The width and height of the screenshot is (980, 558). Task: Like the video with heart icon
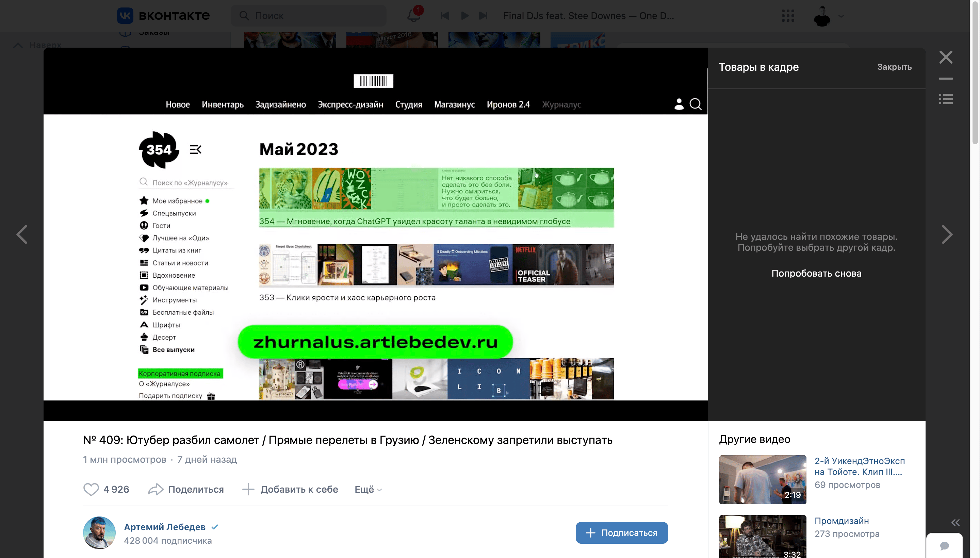(x=91, y=489)
